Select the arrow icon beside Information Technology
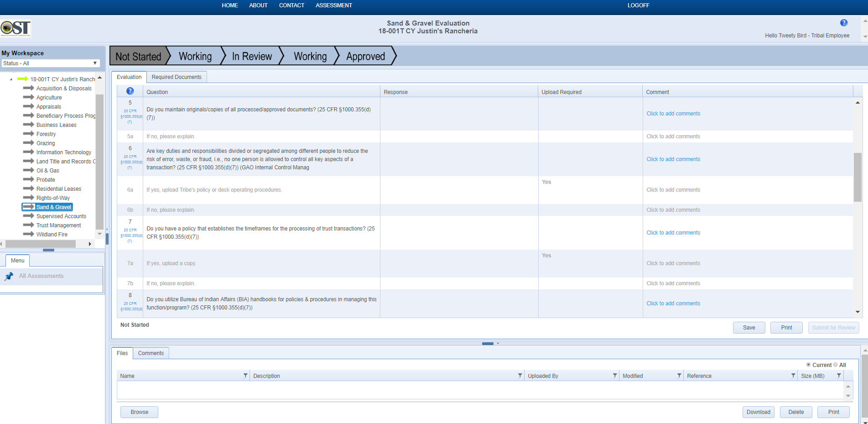This screenshot has width=868, height=424. coord(29,152)
